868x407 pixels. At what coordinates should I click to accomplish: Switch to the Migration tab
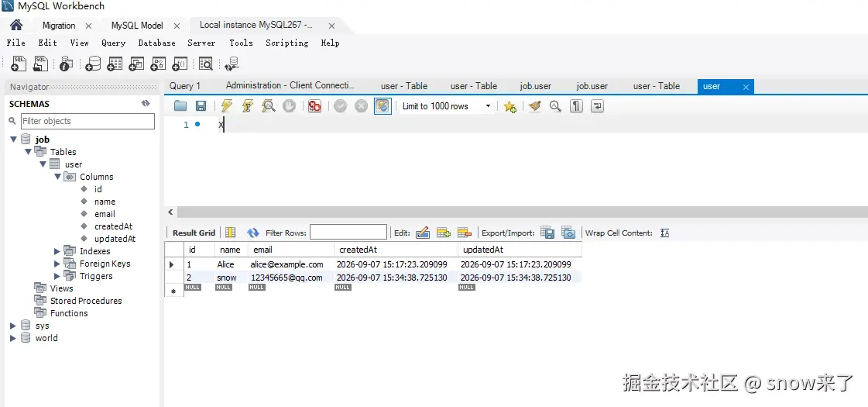click(x=59, y=26)
